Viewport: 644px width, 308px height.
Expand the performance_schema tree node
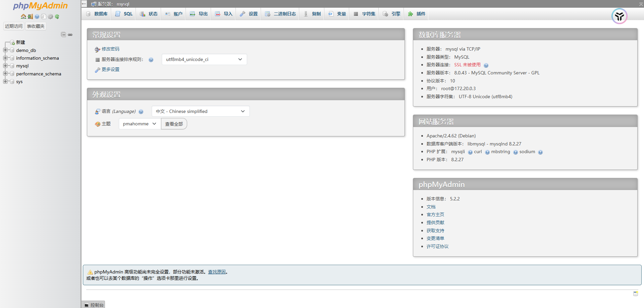[5, 74]
